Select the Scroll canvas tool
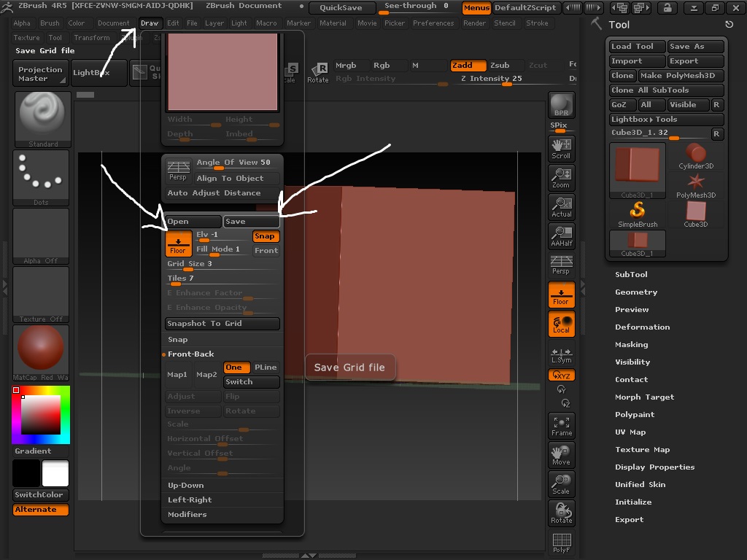The height and width of the screenshot is (560, 747). click(561, 149)
